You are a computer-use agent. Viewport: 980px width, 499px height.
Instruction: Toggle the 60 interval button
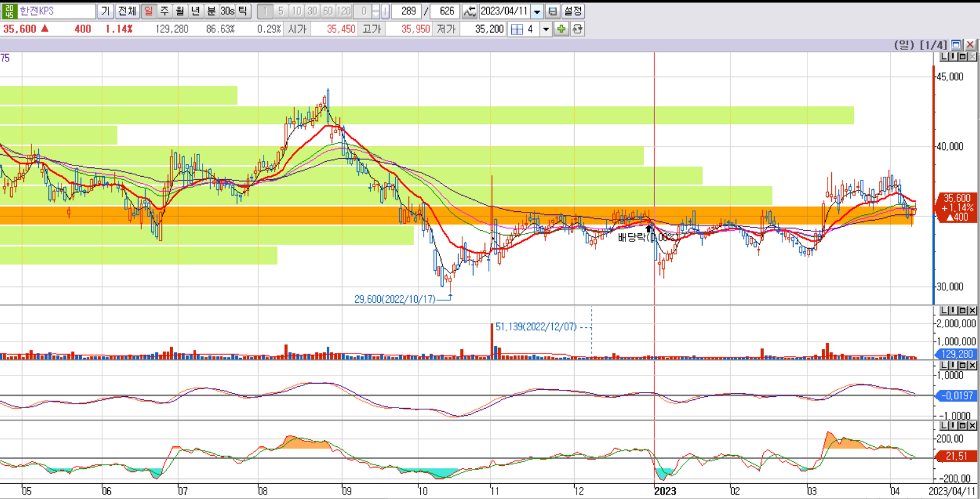[x=328, y=11]
